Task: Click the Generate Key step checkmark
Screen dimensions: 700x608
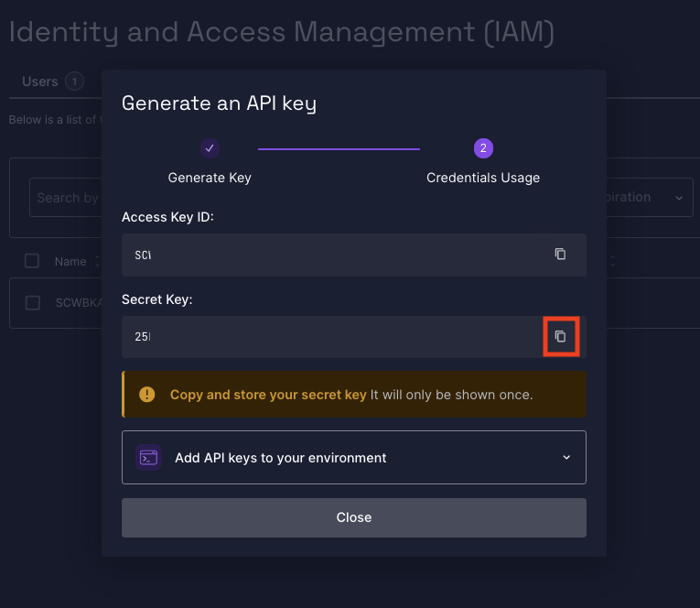Action: point(210,148)
